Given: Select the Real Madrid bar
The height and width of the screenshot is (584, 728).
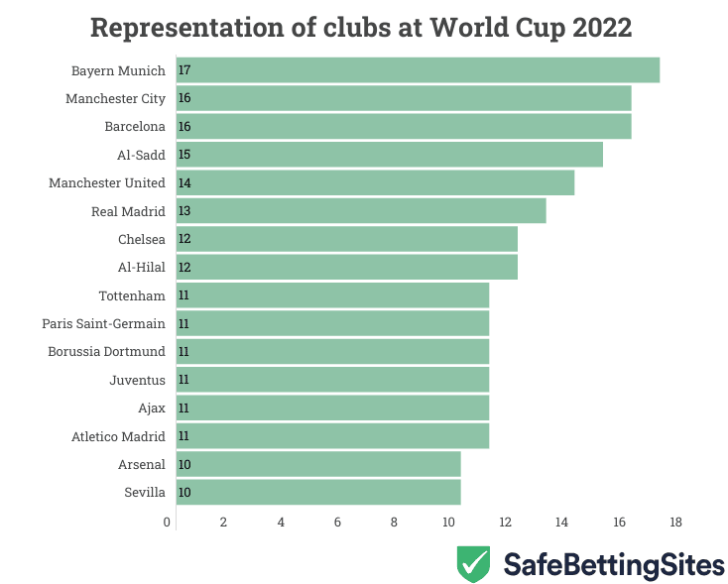Looking at the screenshot, I should (361, 210).
